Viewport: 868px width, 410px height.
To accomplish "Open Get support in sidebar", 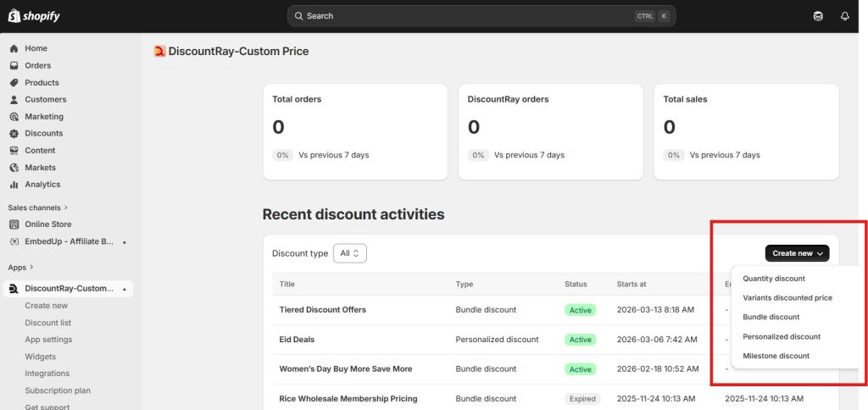I will point(47,407).
